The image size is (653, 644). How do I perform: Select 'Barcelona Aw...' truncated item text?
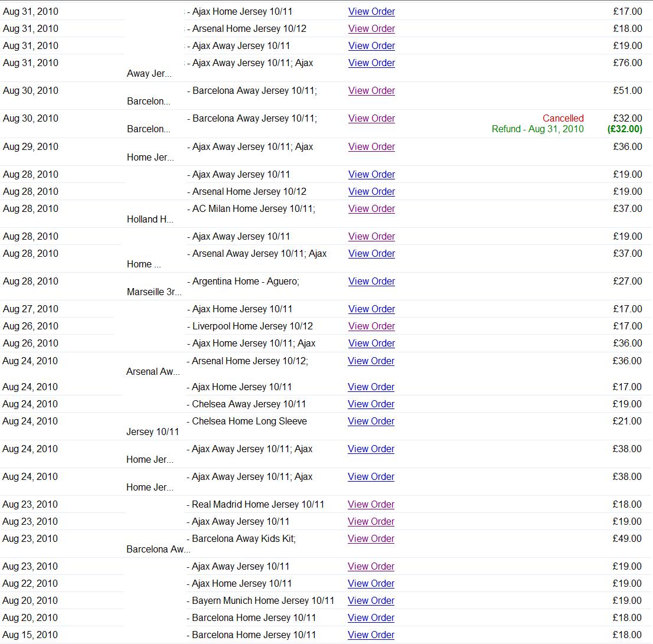[x=158, y=550]
